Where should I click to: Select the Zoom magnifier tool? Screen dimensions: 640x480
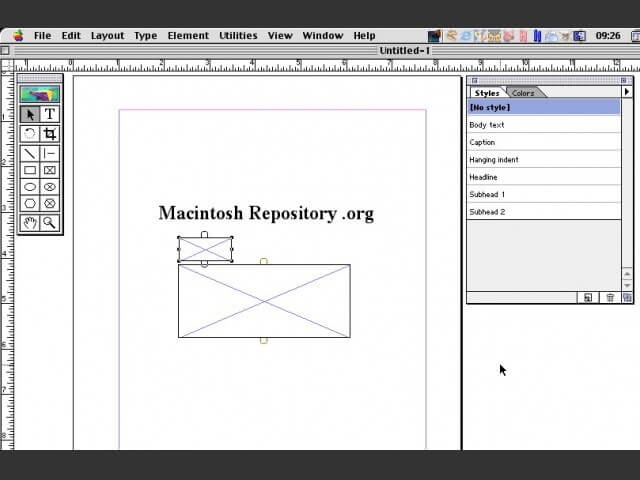[50, 223]
